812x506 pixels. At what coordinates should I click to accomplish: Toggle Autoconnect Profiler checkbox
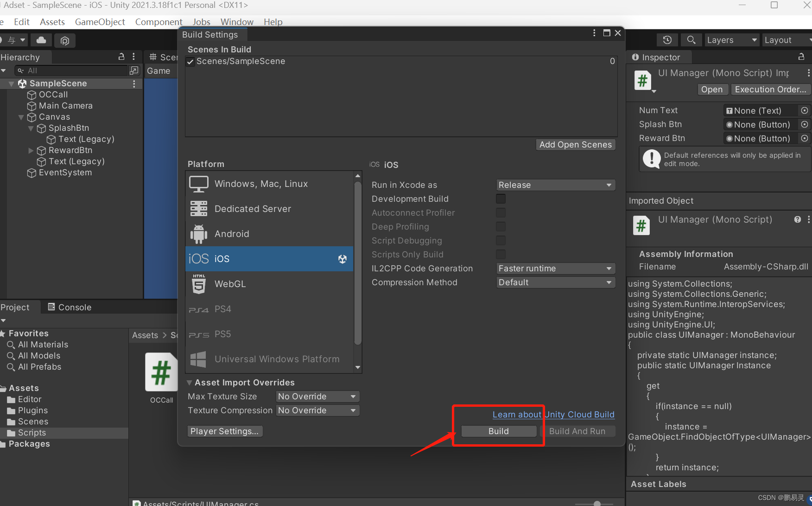click(x=501, y=213)
